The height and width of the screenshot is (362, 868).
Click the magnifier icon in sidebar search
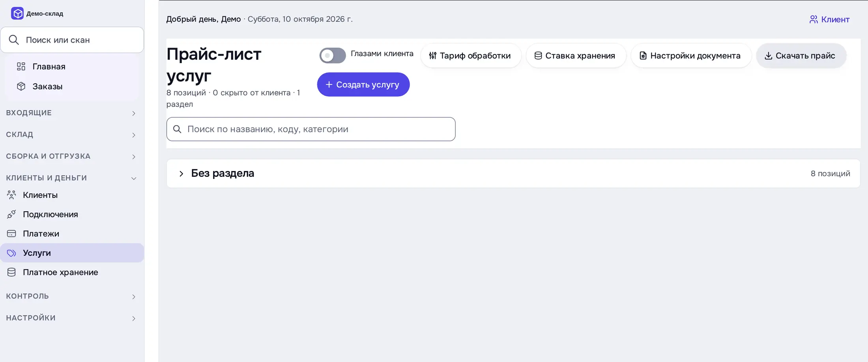(x=14, y=40)
